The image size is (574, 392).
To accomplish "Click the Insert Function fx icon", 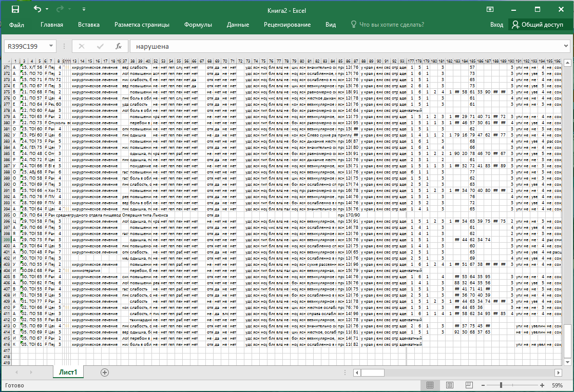I will tap(118, 46).
